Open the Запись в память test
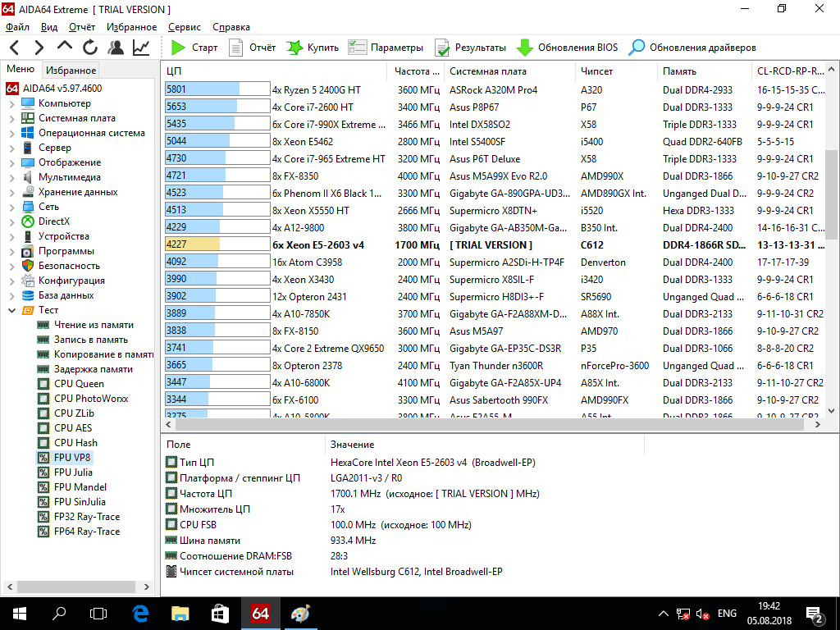The width and height of the screenshot is (840, 630). pyautogui.click(x=91, y=340)
